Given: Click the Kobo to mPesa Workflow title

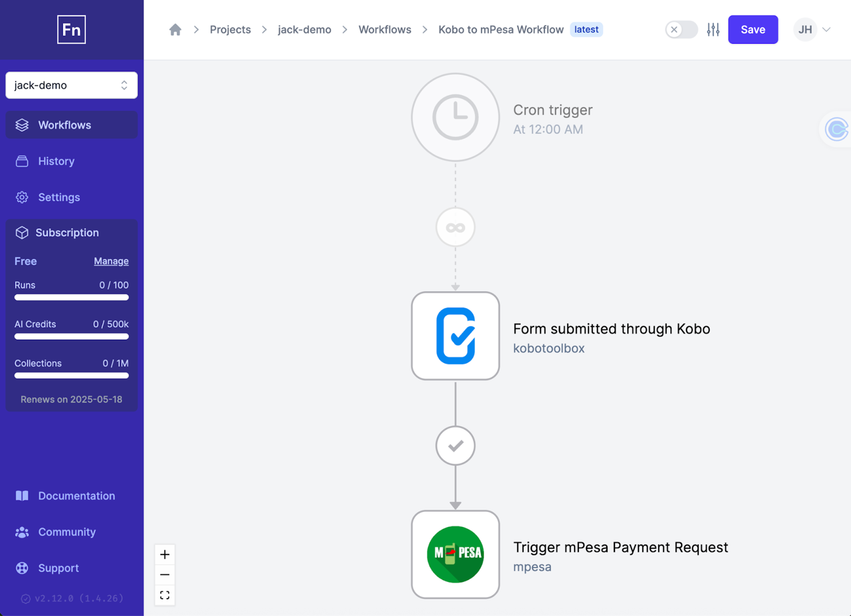Looking at the screenshot, I should coord(501,30).
